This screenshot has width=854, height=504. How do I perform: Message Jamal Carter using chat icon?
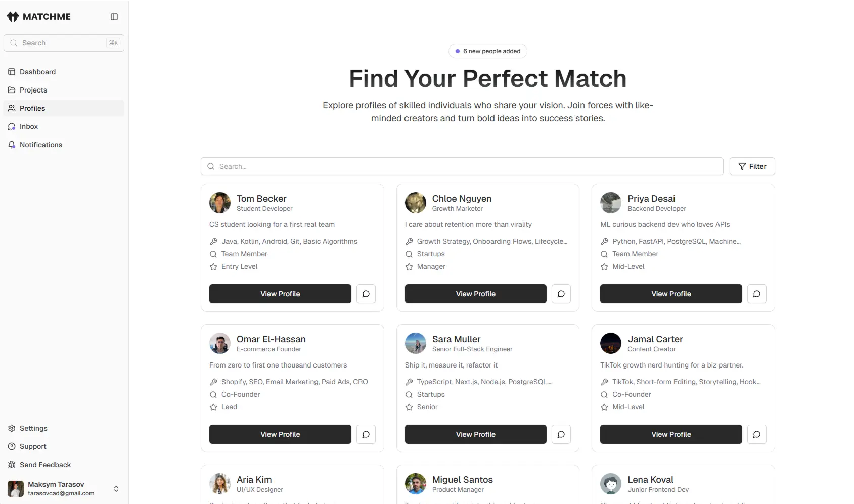[x=757, y=434]
